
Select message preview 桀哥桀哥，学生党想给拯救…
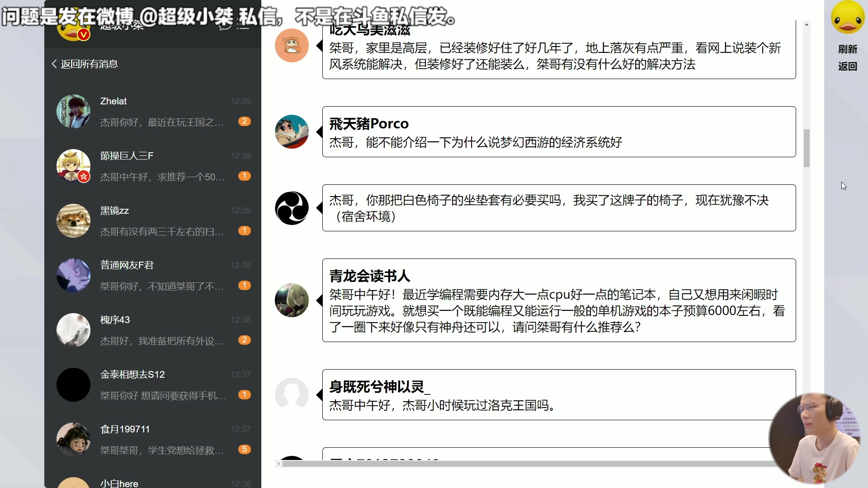point(162,450)
